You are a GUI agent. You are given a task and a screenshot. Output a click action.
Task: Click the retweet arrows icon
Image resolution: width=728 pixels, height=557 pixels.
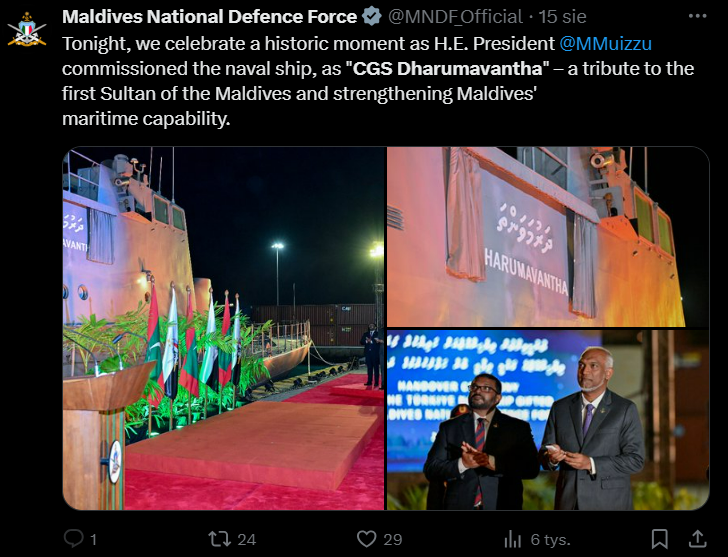coord(219,539)
